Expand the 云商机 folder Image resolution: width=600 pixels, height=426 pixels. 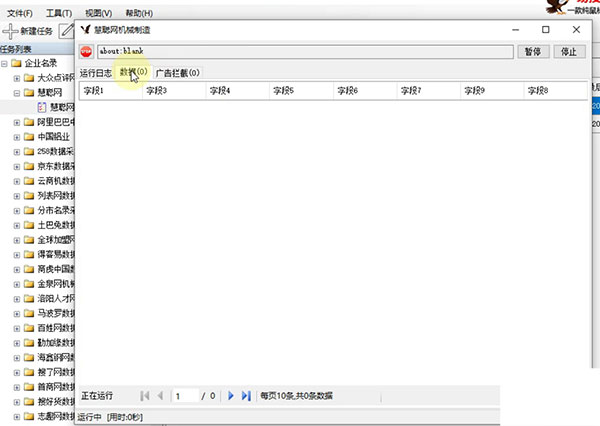pyautogui.click(x=17, y=181)
